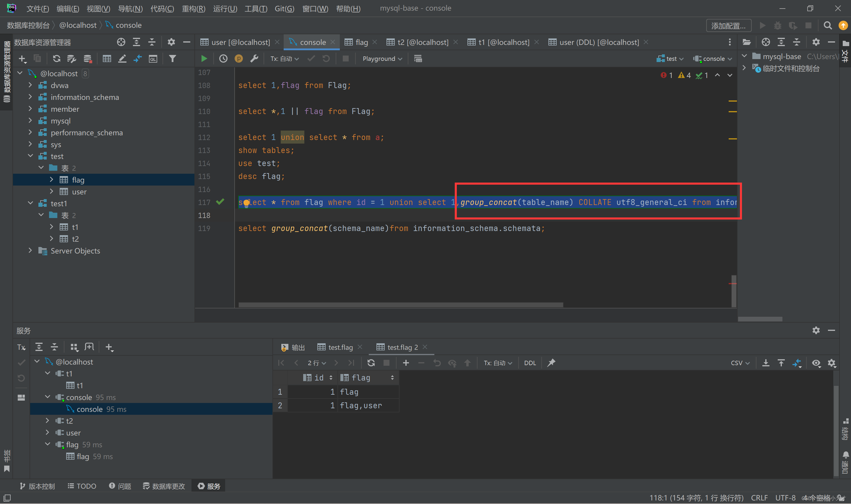Expand the dvwa database node

click(30, 85)
